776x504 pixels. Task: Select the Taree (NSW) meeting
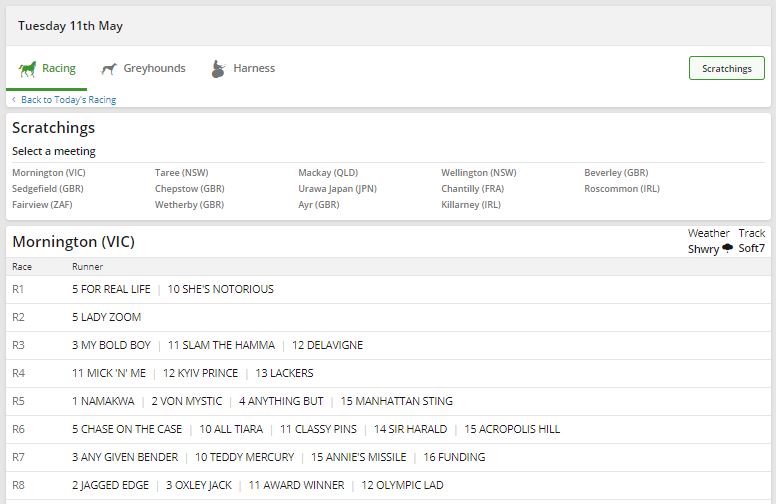181,173
